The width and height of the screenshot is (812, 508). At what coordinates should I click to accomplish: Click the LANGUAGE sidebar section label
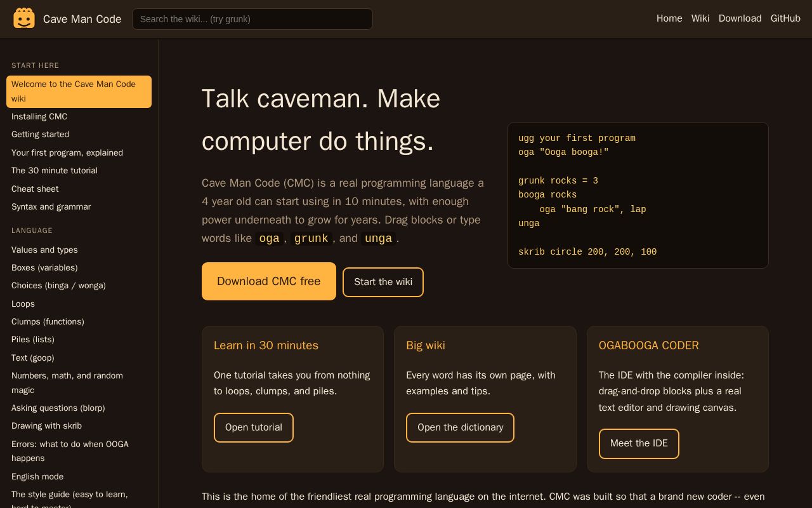pos(32,231)
